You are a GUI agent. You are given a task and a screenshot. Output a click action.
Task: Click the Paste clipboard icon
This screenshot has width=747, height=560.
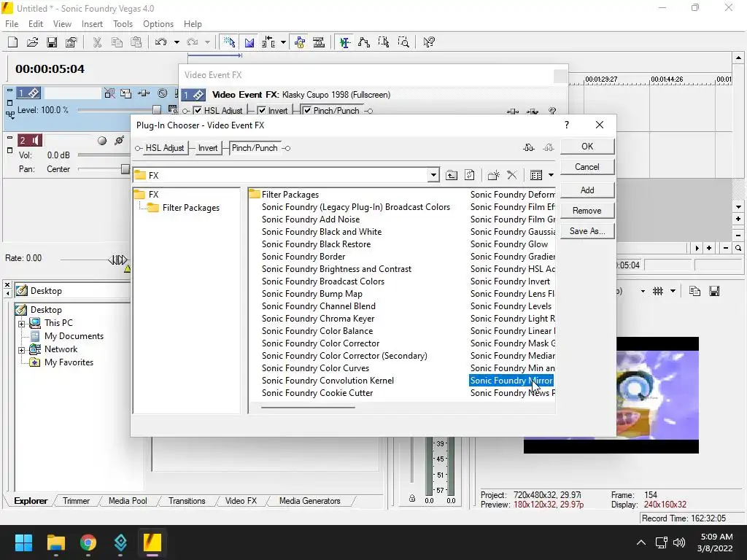click(136, 42)
